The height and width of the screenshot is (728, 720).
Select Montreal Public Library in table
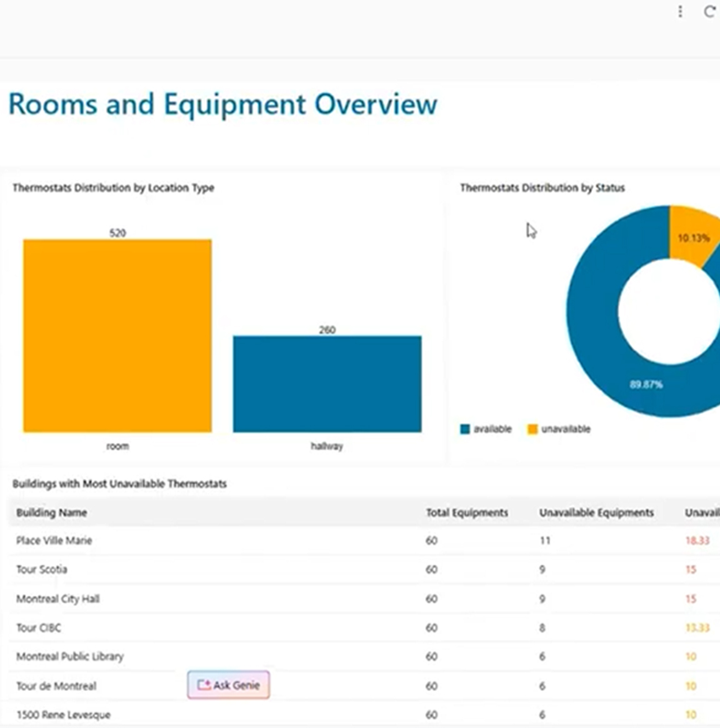click(x=70, y=656)
